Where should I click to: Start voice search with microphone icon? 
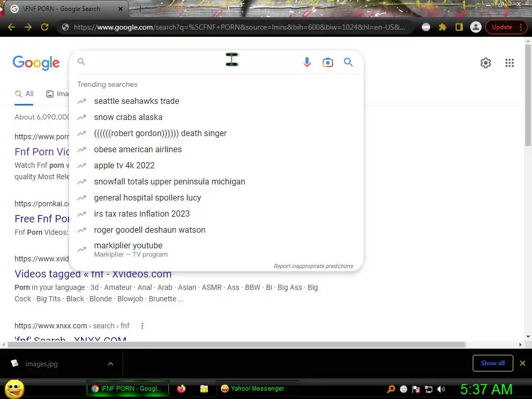pyautogui.click(x=307, y=62)
